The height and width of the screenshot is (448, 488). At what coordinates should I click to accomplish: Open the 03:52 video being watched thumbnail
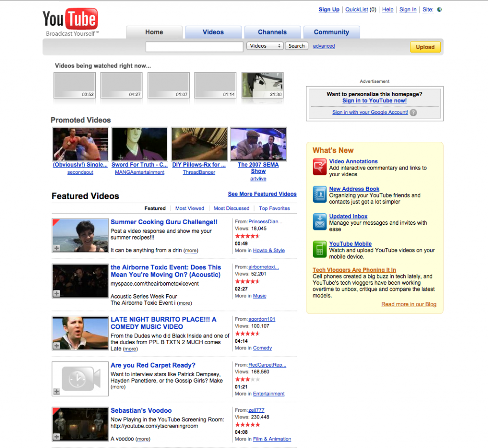click(74, 85)
